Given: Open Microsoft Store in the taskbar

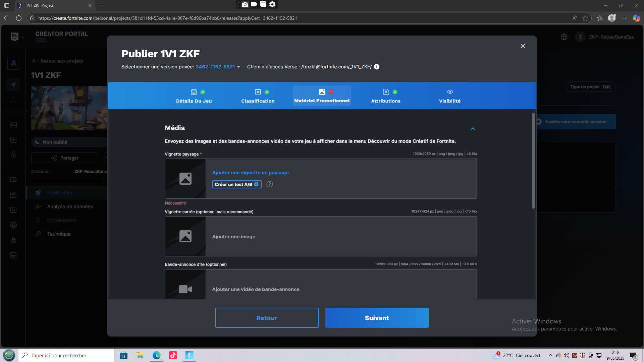Looking at the screenshot, I should (123, 355).
